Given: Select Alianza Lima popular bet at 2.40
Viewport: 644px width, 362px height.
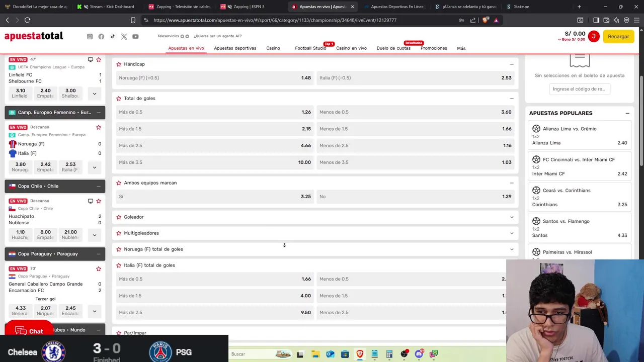Looking at the screenshot, I should coord(580,136).
